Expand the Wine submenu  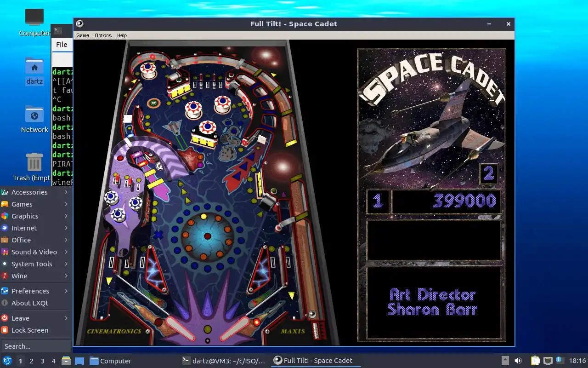tap(36, 276)
